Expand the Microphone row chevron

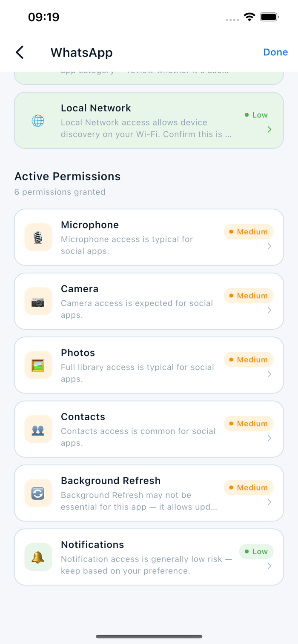pos(269,246)
